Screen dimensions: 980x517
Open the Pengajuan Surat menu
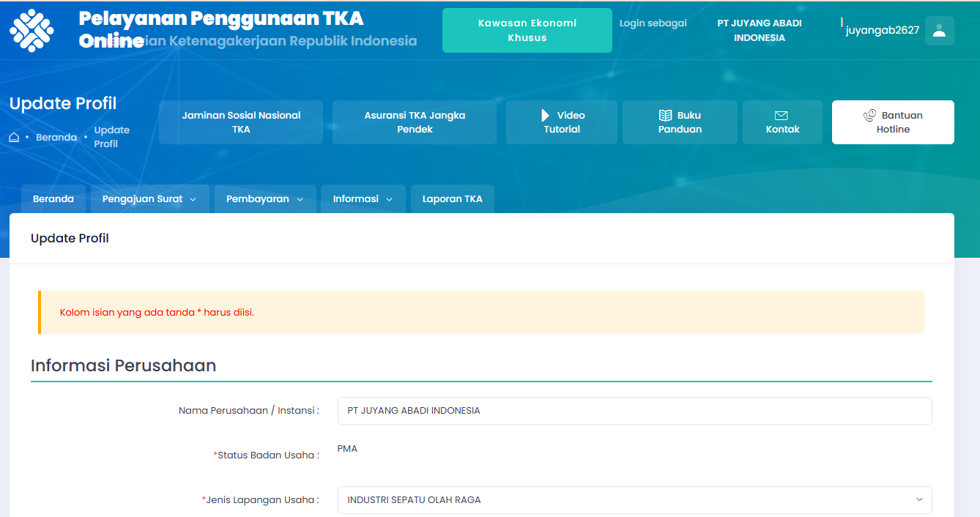[x=150, y=199]
